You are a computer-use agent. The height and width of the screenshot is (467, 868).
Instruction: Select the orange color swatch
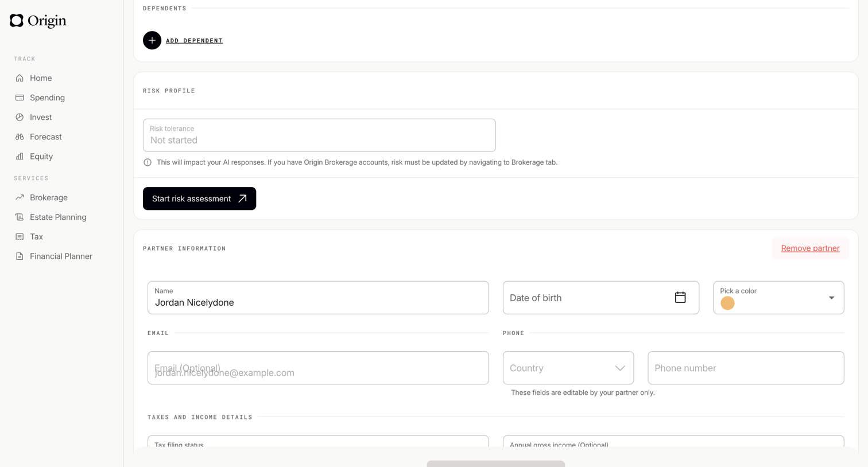click(x=727, y=303)
